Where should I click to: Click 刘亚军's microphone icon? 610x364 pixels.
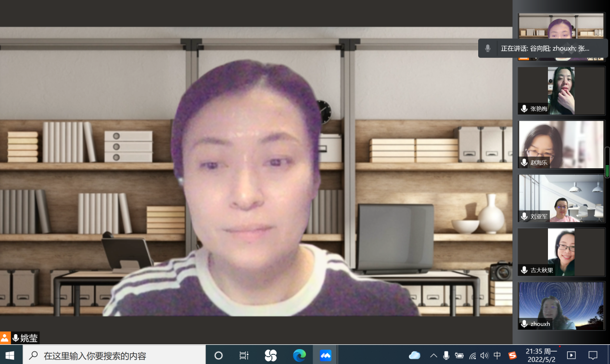(524, 216)
